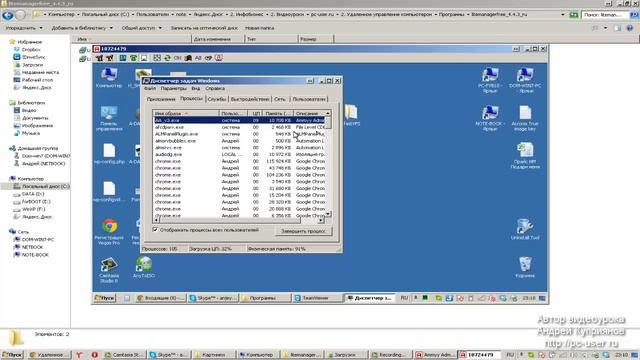Select AnyToISO desktop icon

coord(143,267)
